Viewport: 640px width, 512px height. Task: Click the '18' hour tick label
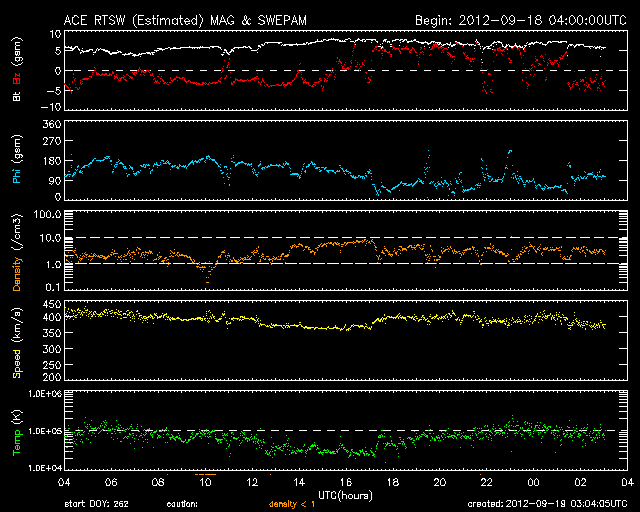393,483
